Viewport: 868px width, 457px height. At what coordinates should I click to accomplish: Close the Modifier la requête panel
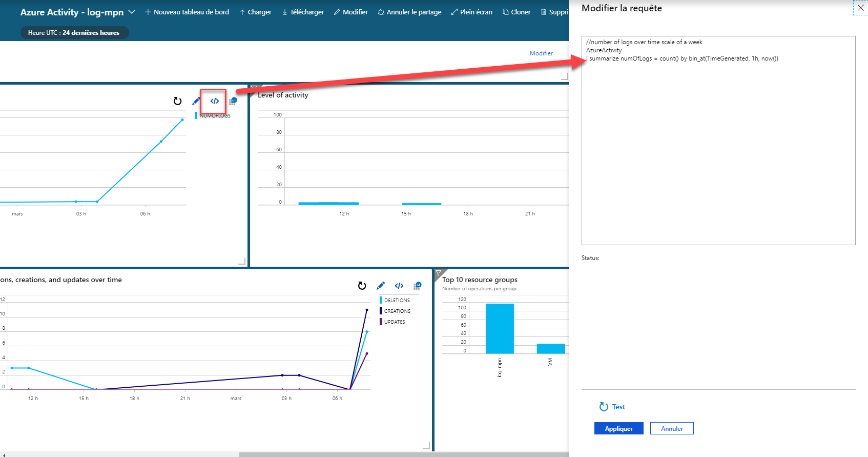point(861,8)
